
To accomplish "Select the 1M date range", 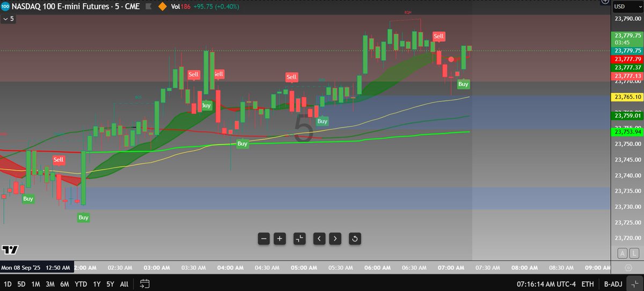I will click(x=35, y=283).
